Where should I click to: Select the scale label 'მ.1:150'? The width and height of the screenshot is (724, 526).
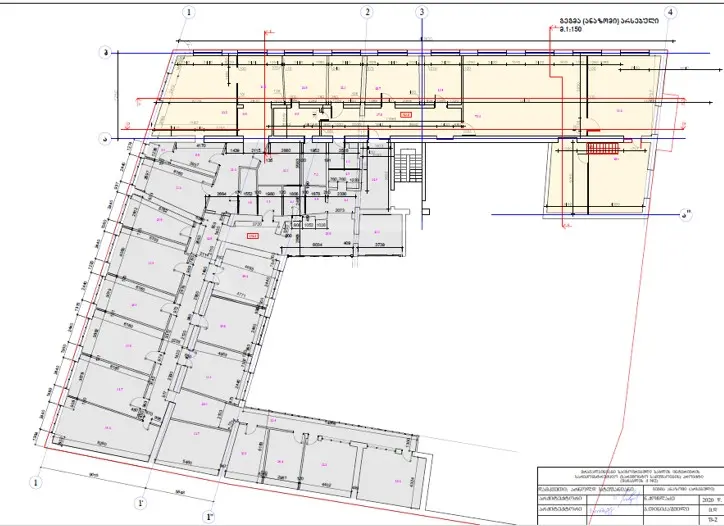click(571, 30)
